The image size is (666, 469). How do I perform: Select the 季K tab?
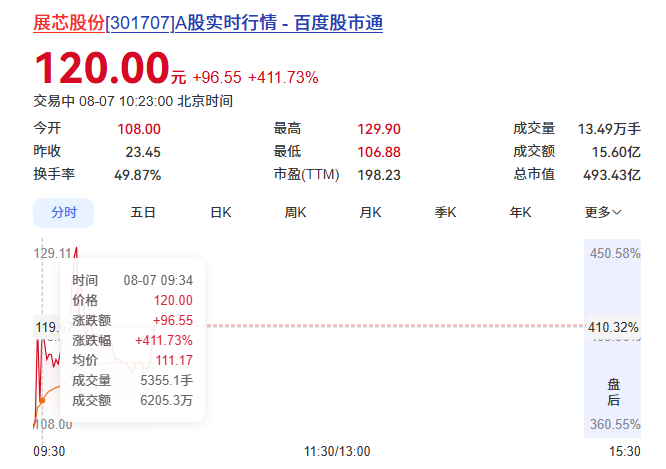(446, 212)
